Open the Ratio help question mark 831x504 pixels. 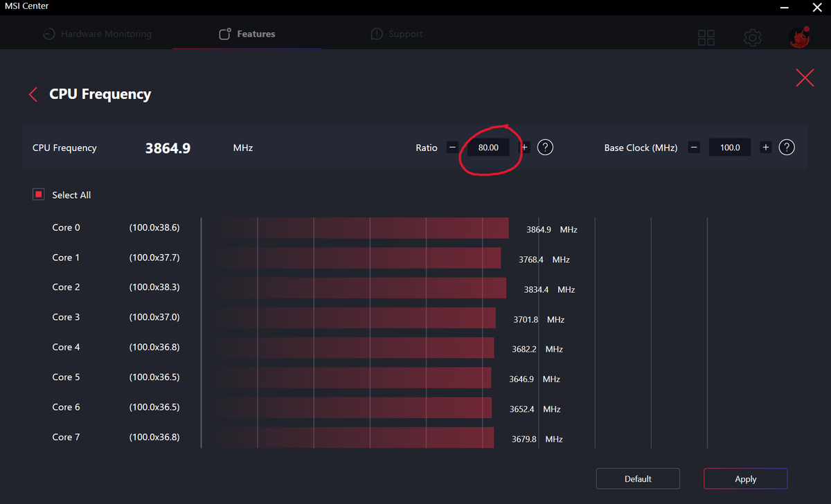(545, 147)
